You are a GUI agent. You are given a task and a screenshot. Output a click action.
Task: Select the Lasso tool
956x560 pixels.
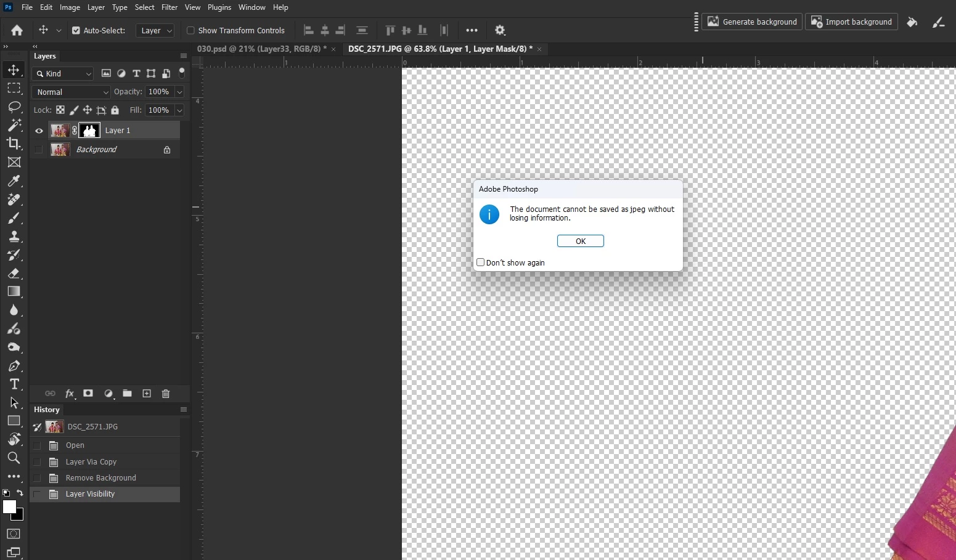(x=14, y=107)
